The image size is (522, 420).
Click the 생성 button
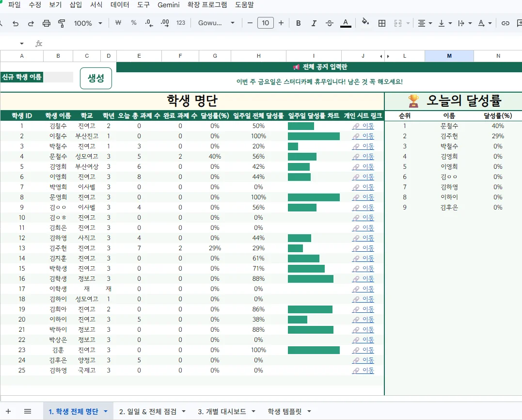tap(96, 78)
